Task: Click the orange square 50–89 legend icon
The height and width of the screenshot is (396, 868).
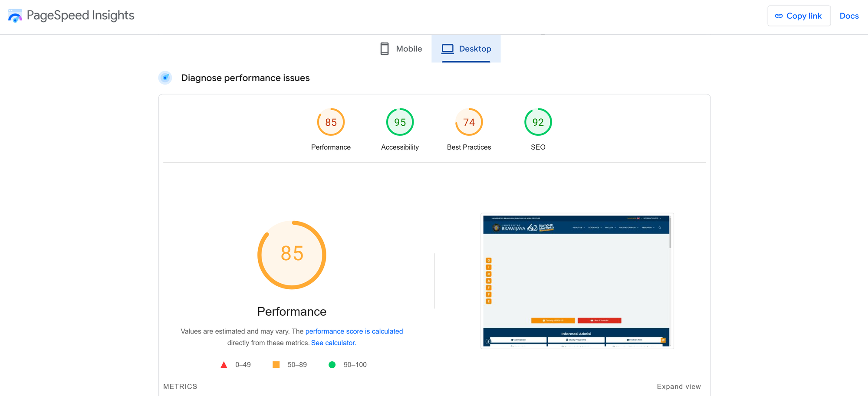Action: coord(276,365)
